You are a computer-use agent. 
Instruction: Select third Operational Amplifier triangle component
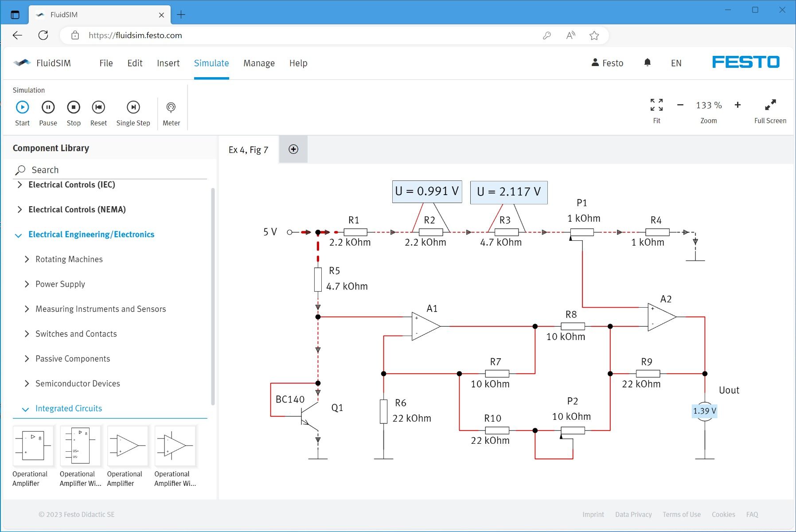point(128,446)
